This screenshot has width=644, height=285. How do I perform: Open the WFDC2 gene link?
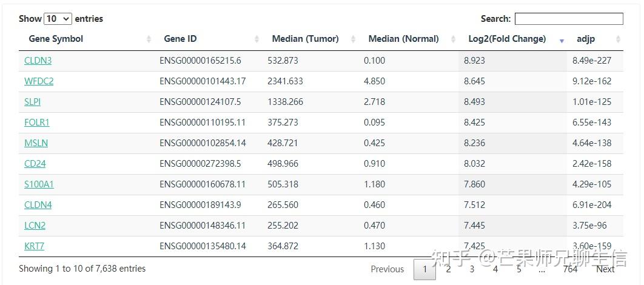pos(39,81)
